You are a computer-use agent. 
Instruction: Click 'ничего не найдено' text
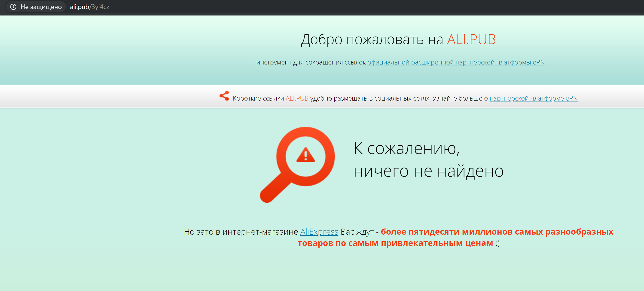(428, 171)
